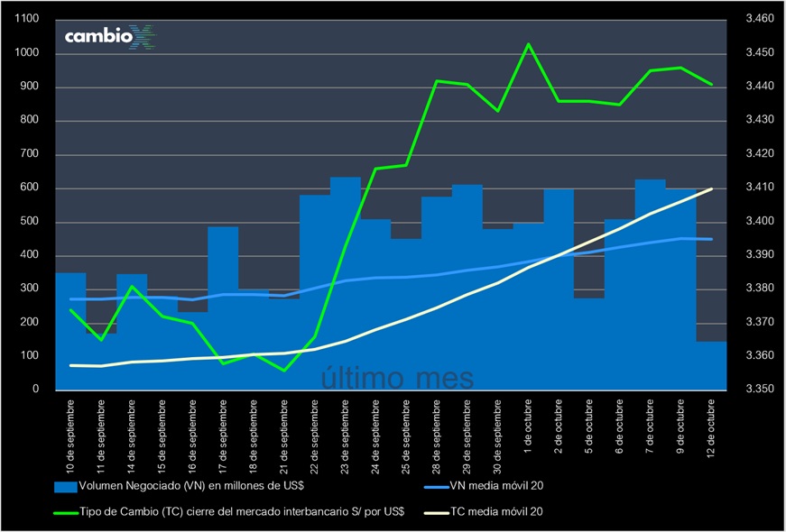Click the '1 de octubre' axis label
Viewport: 786px width, 532px height.
(x=528, y=427)
